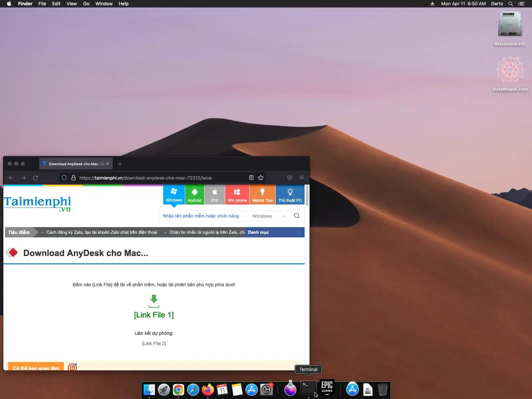
Task: Open a new Firefox tab
Action: 120,164
